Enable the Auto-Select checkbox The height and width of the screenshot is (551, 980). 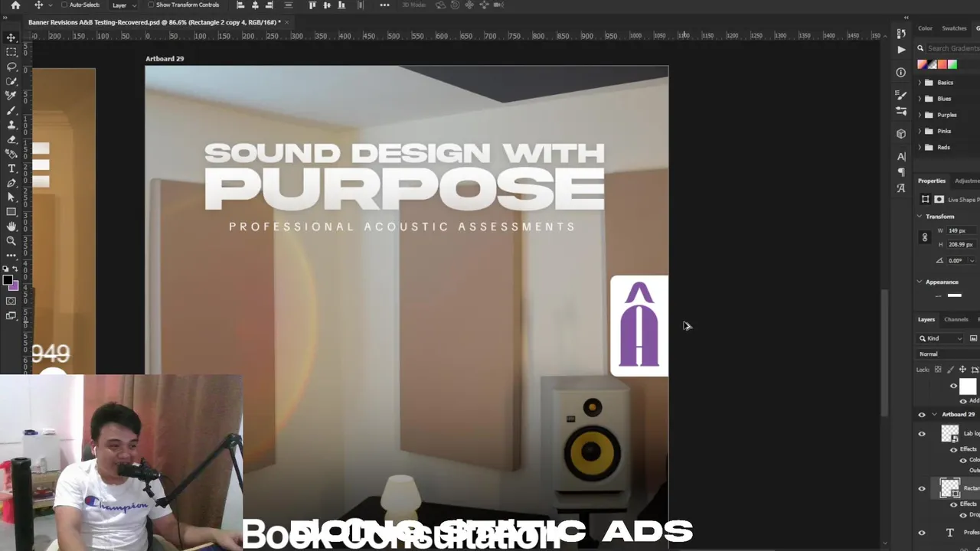pyautogui.click(x=64, y=5)
